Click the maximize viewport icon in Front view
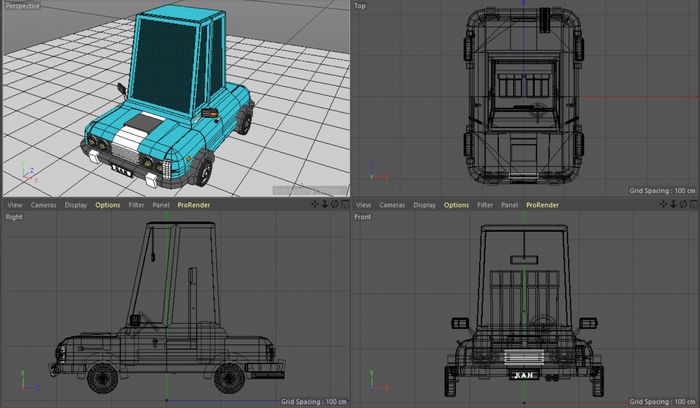Viewport: 700px width, 408px height. tap(692, 204)
